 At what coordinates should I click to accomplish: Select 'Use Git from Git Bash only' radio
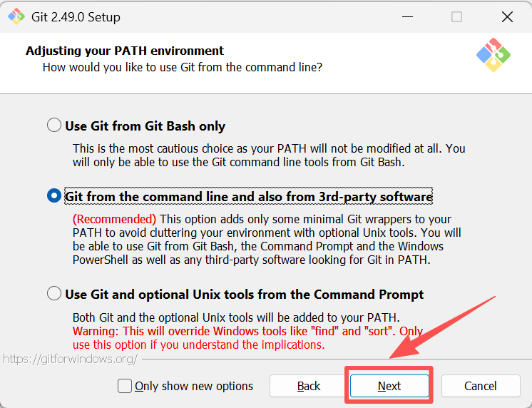click(x=54, y=126)
